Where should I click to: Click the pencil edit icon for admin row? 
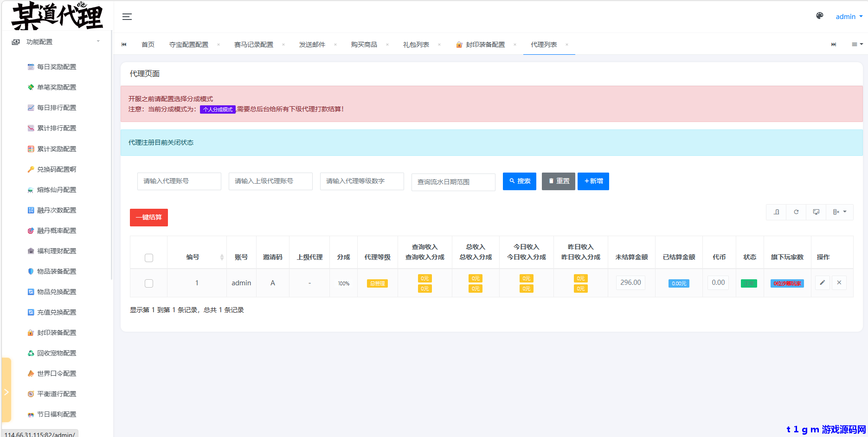point(823,283)
